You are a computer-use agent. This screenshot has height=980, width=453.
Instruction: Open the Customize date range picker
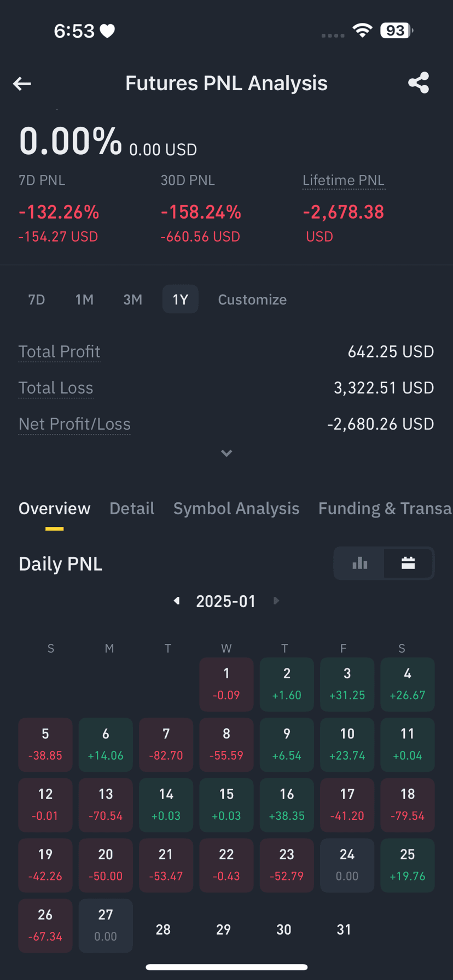[x=252, y=300]
